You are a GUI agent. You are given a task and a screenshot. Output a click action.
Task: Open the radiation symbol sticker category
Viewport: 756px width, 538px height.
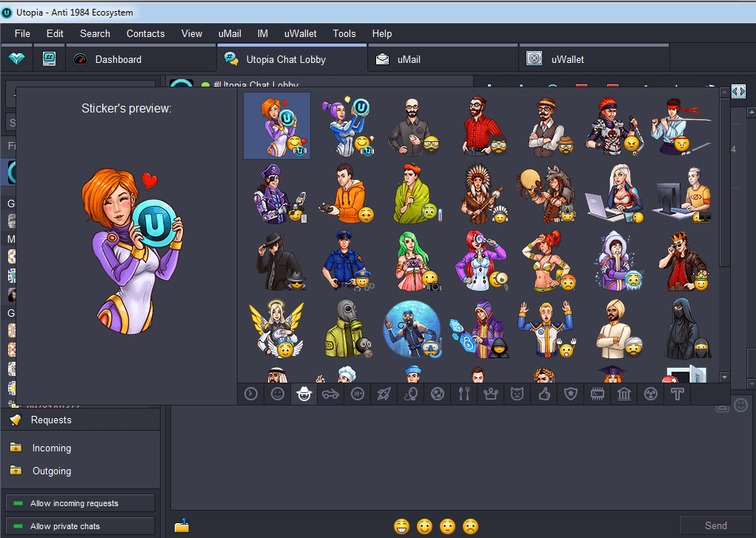pos(651,394)
